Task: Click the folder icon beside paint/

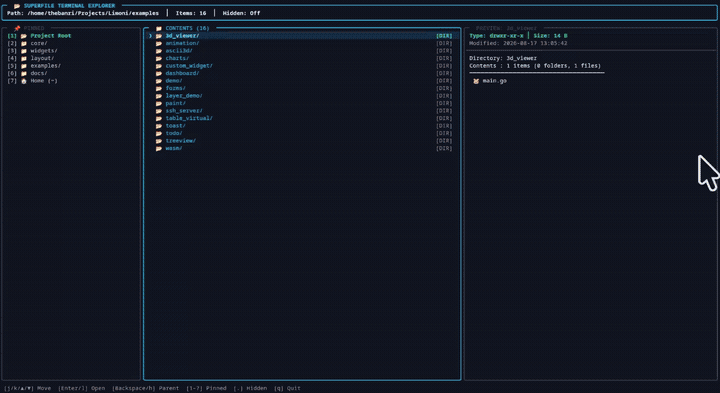Action: tap(159, 103)
